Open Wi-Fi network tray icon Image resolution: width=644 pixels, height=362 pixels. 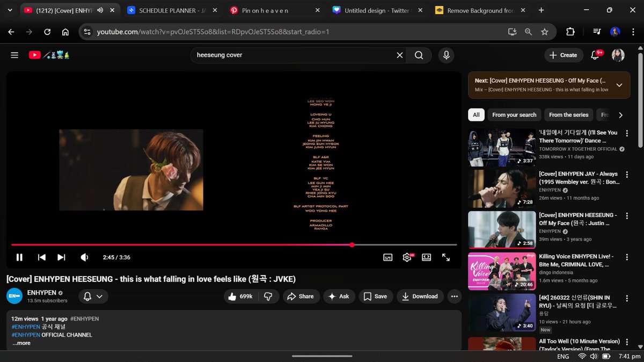pyautogui.click(x=582, y=357)
